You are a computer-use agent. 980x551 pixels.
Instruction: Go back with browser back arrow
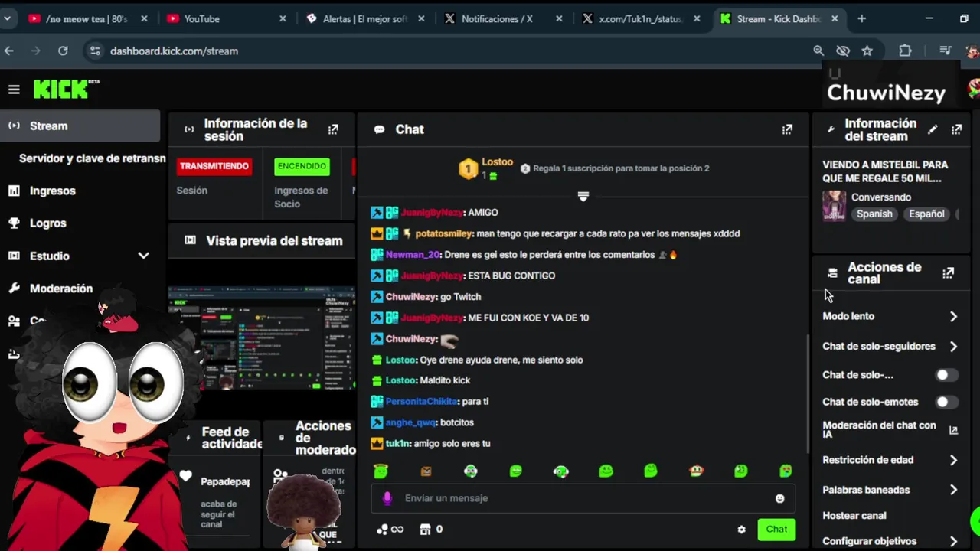[x=9, y=51]
